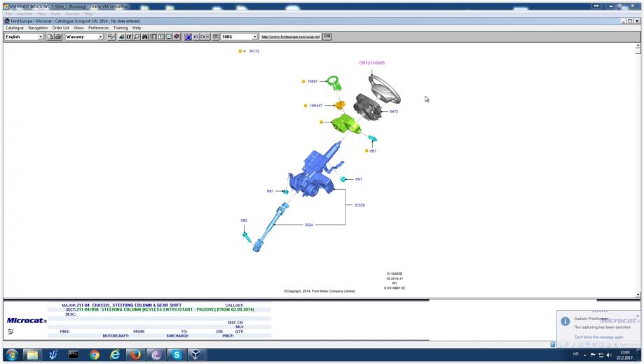Select part callout 15607
Screen dimensions: 644x364
pyautogui.click(x=313, y=81)
